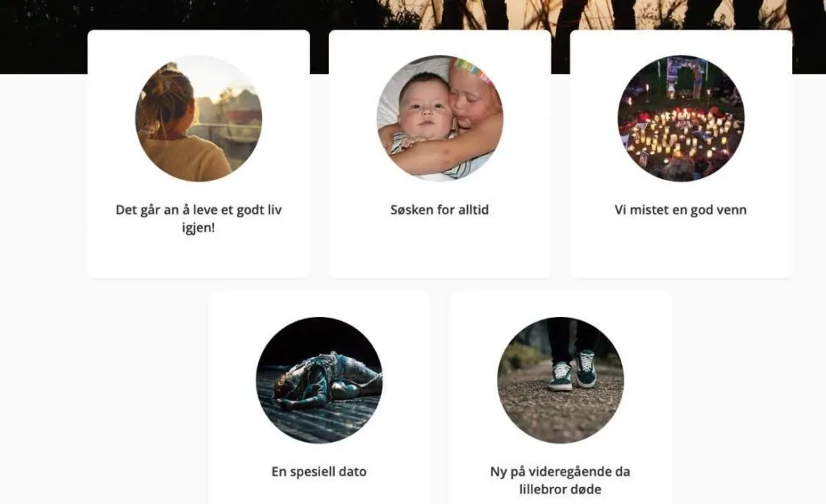Open story 'Det går an å leve et godt liv igjen!'
Image resolution: width=826 pixels, height=504 pixels.
point(198,219)
